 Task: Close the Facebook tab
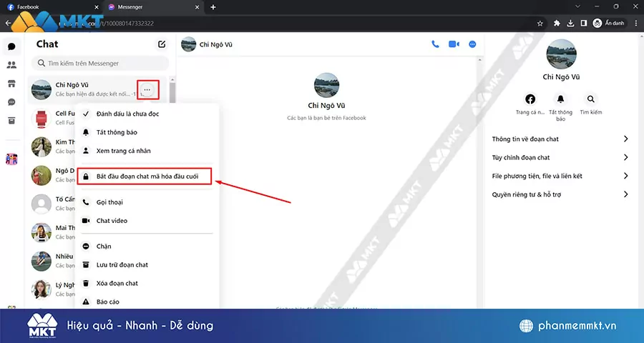coord(97,7)
